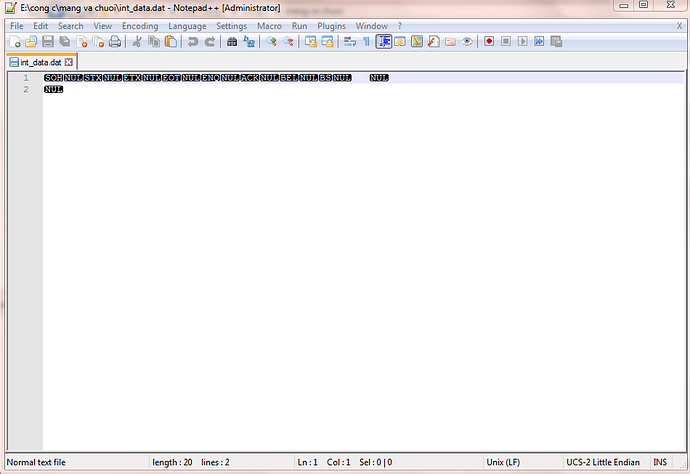The width and height of the screenshot is (690, 474).
Task: Click the Print toolbar icon
Action: pyautogui.click(x=115, y=42)
